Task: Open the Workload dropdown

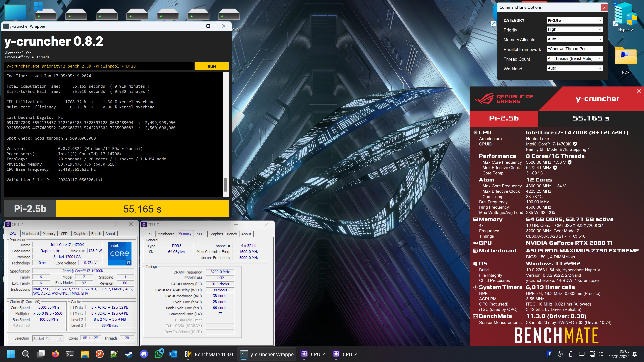Action: point(575,68)
